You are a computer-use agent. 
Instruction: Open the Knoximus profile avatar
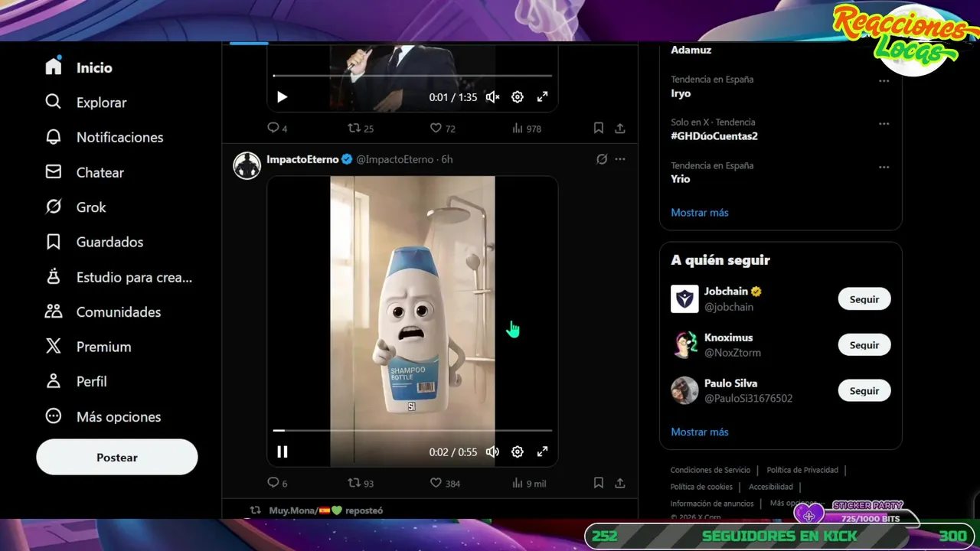pyautogui.click(x=684, y=345)
